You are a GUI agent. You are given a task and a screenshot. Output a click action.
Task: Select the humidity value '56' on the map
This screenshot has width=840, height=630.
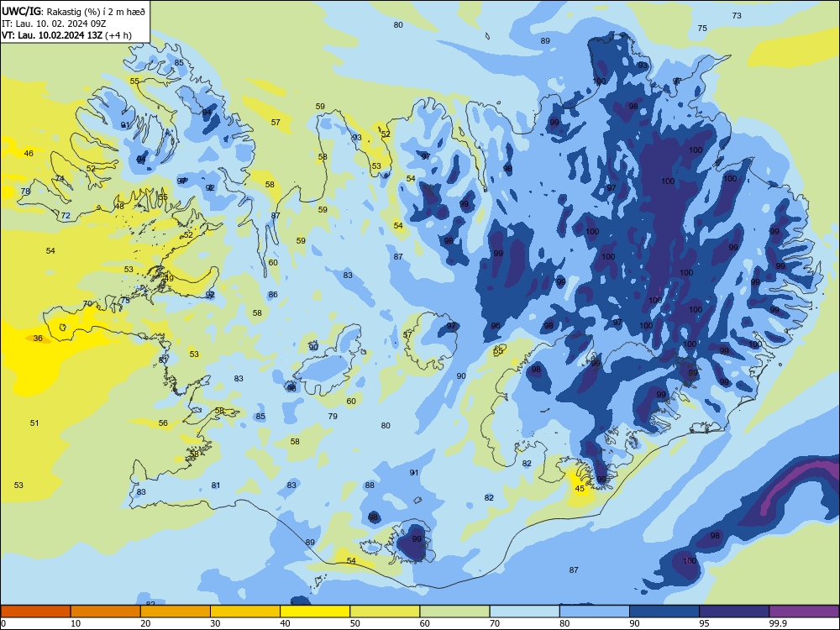point(163,423)
